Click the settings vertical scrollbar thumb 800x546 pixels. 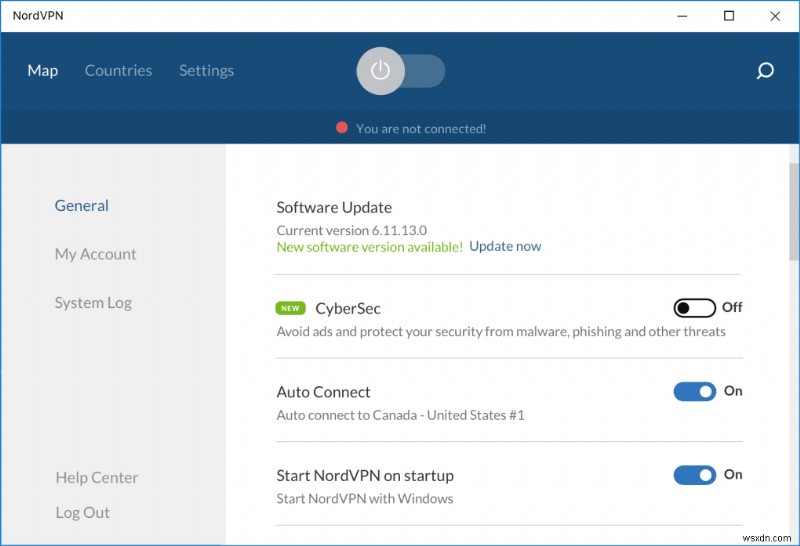pos(794,212)
